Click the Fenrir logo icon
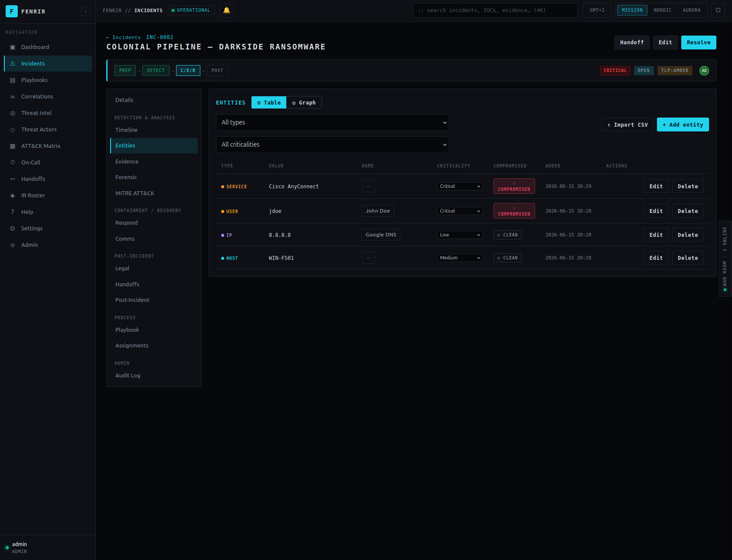 click(12, 11)
